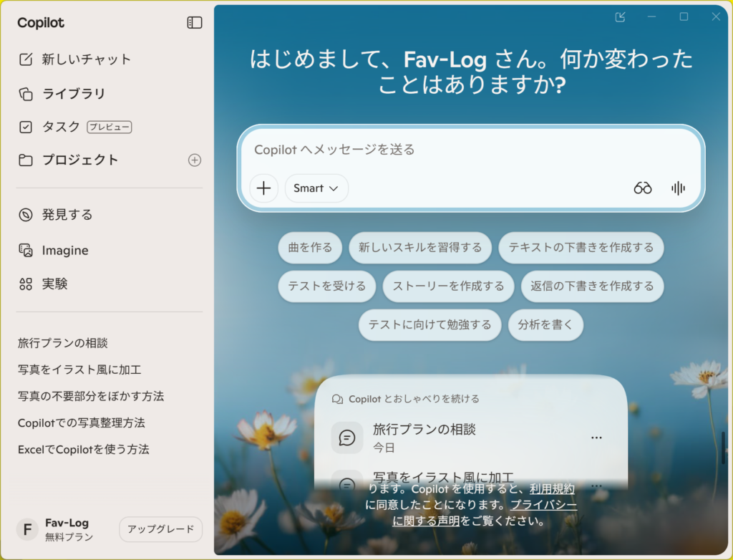Collapse the sidebar using the panel icon
733x560 pixels.
point(195,22)
